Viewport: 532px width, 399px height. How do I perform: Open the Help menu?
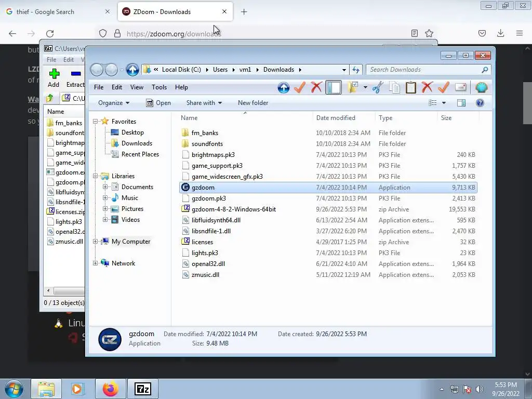pos(181,87)
